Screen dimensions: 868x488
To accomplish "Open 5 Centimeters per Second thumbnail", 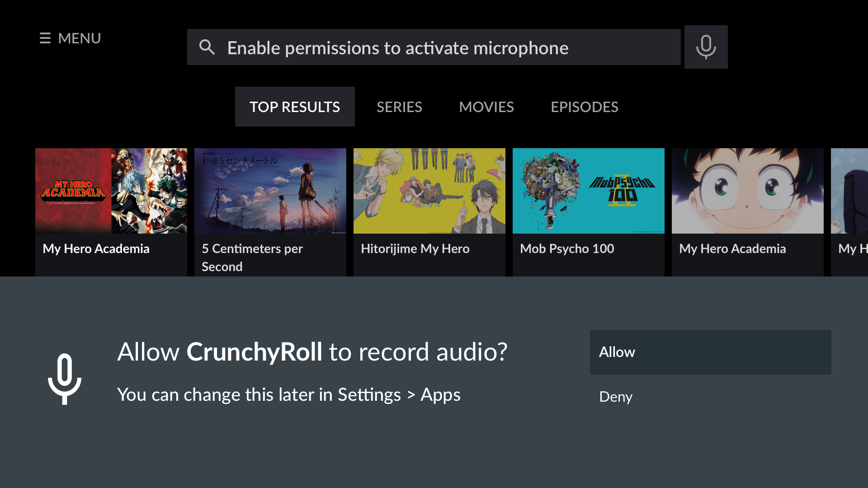I will [270, 191].
